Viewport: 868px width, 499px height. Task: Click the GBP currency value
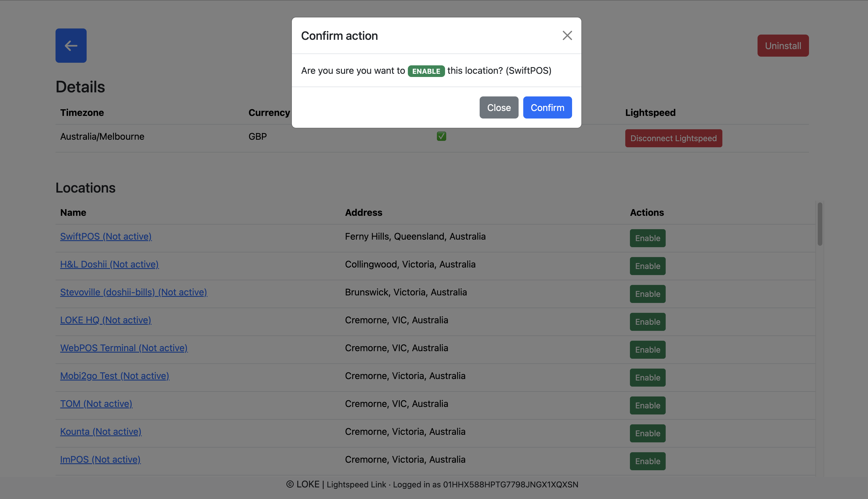[258, 137]
